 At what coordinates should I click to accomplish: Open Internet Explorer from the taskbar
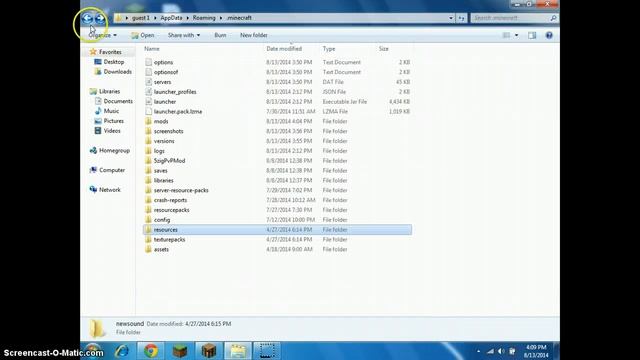122,351
